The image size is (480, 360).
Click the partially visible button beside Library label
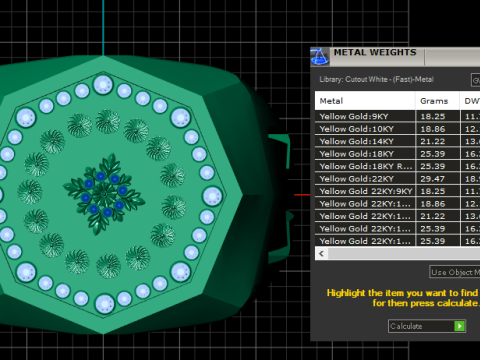coord(475,80)
